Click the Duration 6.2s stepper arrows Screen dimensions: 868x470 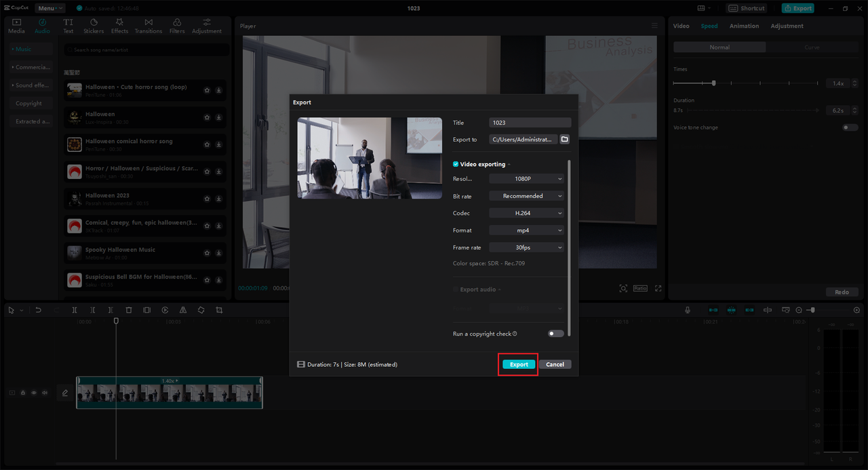click(x=854, y=110)
